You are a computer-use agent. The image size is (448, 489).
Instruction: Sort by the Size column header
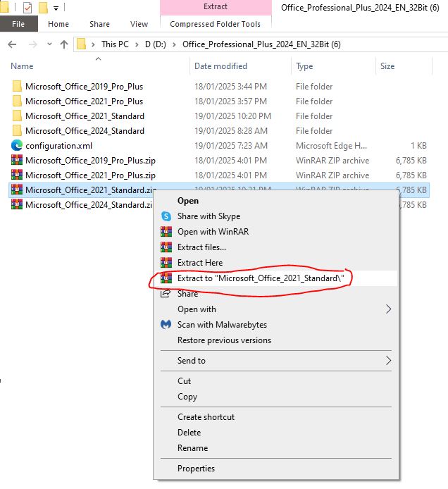[387, 66]
